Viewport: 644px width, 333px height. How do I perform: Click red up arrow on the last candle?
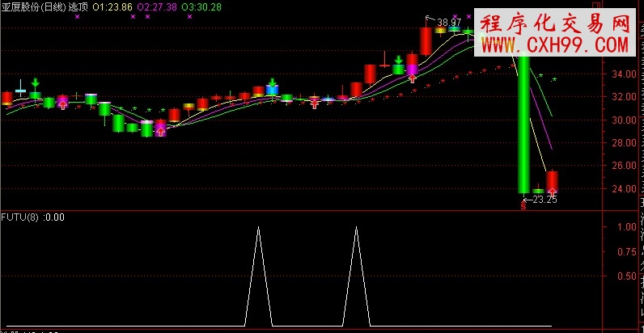552,192
